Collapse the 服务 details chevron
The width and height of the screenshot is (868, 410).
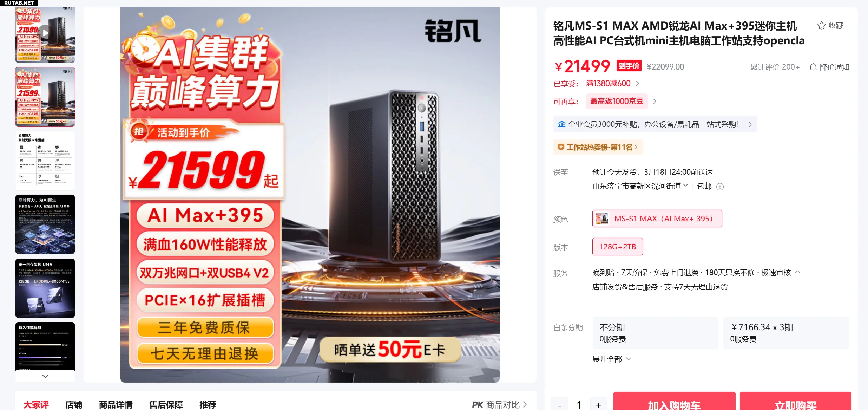(x=797, y=272)
